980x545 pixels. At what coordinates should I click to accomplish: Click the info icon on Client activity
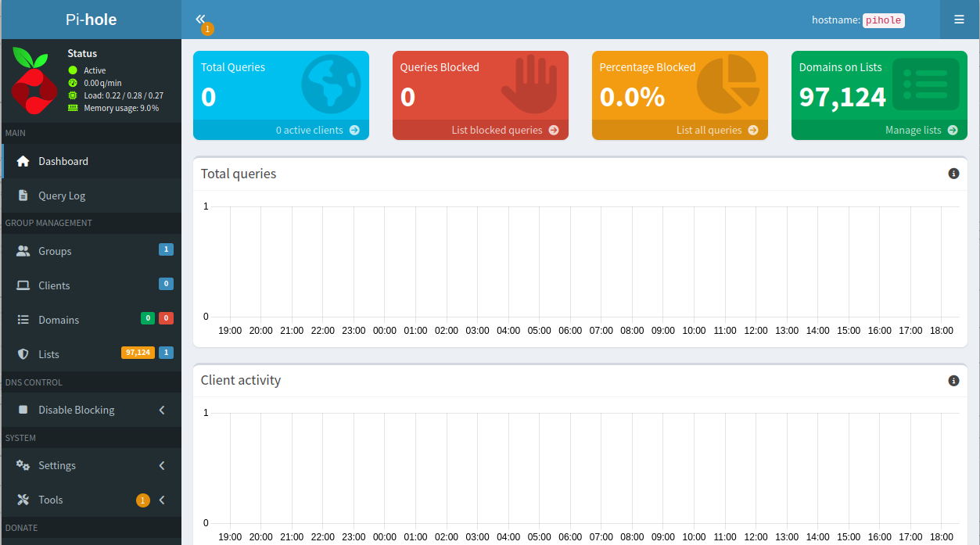click(953, 380)
